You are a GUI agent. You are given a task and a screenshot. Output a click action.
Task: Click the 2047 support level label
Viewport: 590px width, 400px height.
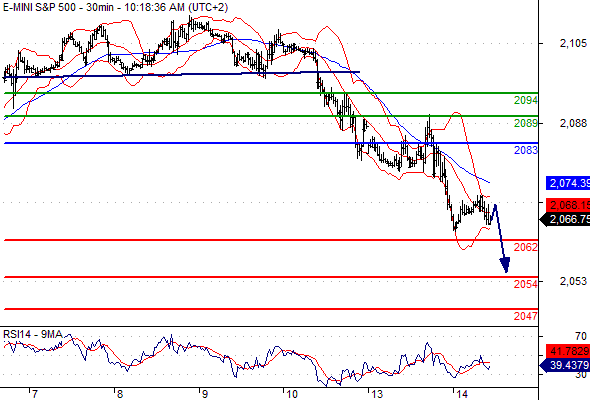526,316
